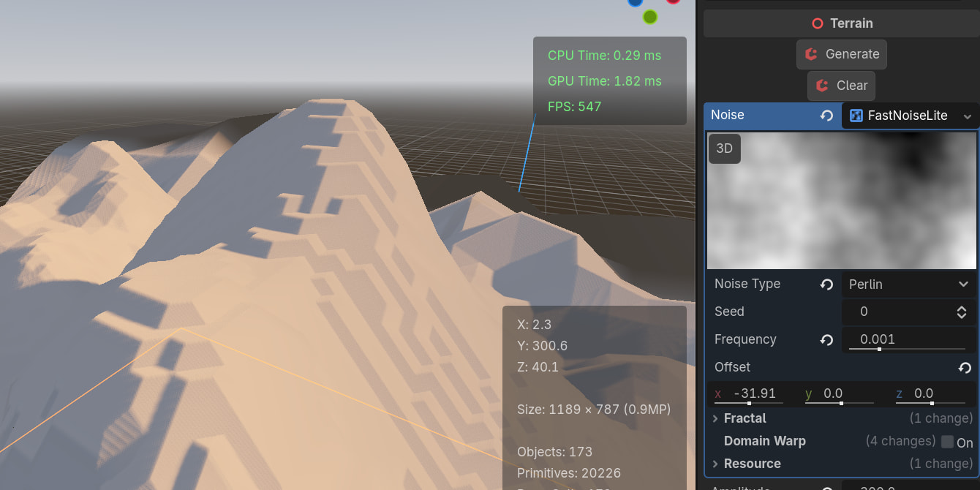
Task: Toggle the 3D noise preview button
Action: pyautogui.click(x=724, y=148)
